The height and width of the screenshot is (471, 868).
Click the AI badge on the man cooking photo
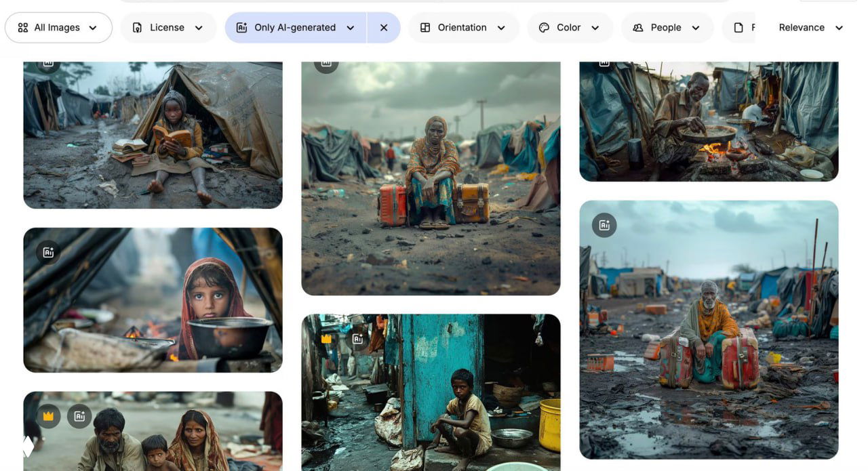point(602,62)
